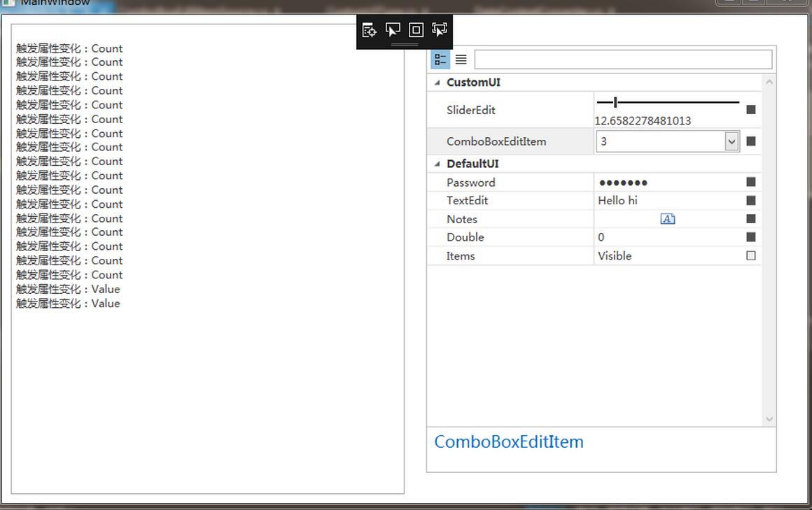Toggle the Items Visible checkbox
812x510 pixels.
pyautogui.click(x=750, y=255)
